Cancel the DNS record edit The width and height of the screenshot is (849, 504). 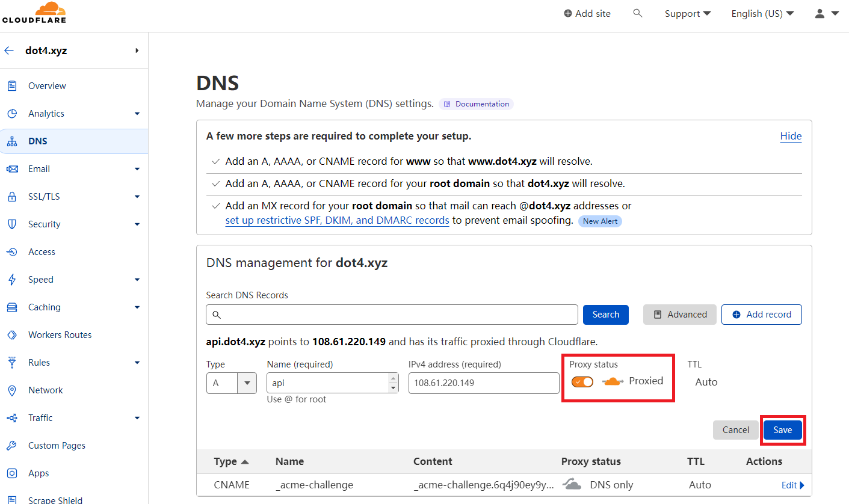735,430
